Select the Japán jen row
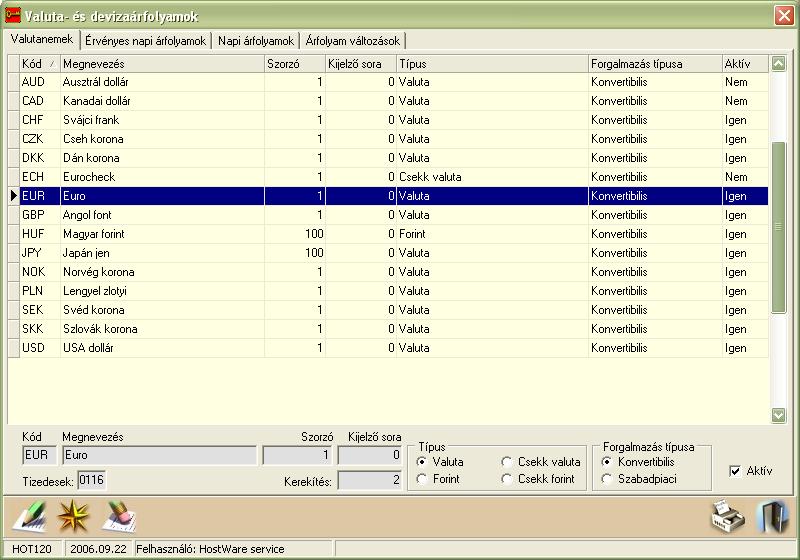This screenshot has width=800, height=560. point(394,253)
